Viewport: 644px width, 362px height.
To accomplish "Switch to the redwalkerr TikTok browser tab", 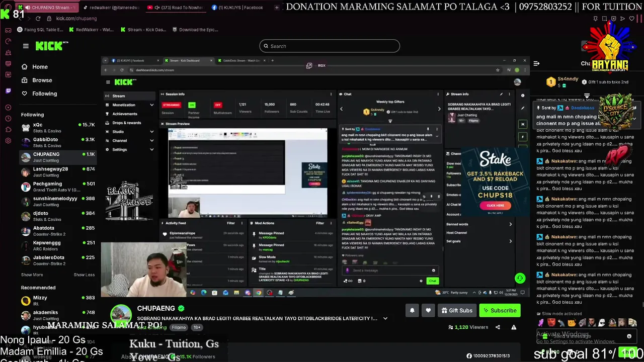I will pyautogui.click(x=111, y=8).
